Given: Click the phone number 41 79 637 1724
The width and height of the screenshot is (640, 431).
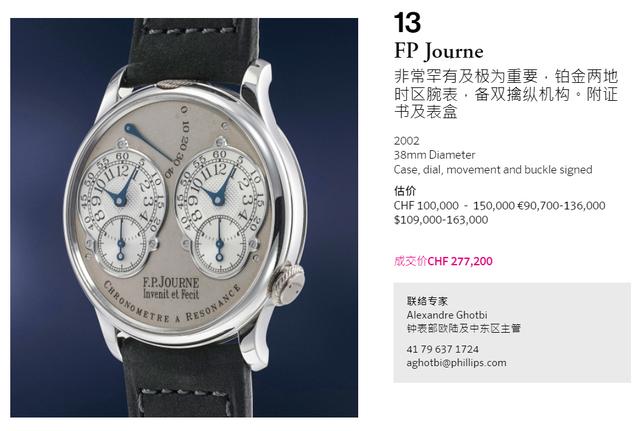Looking at the screenshot, I should click(442, 349).
